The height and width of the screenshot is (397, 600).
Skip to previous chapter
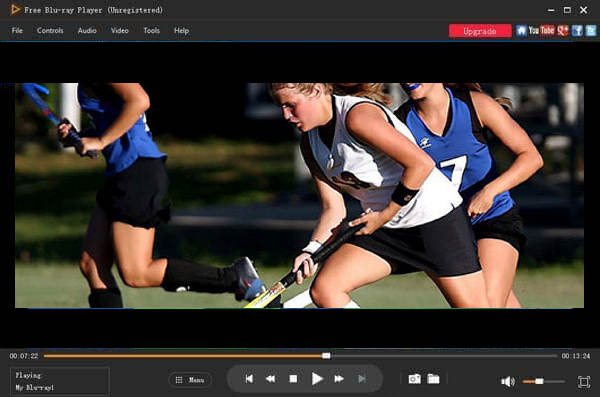[x=249, y=379]
